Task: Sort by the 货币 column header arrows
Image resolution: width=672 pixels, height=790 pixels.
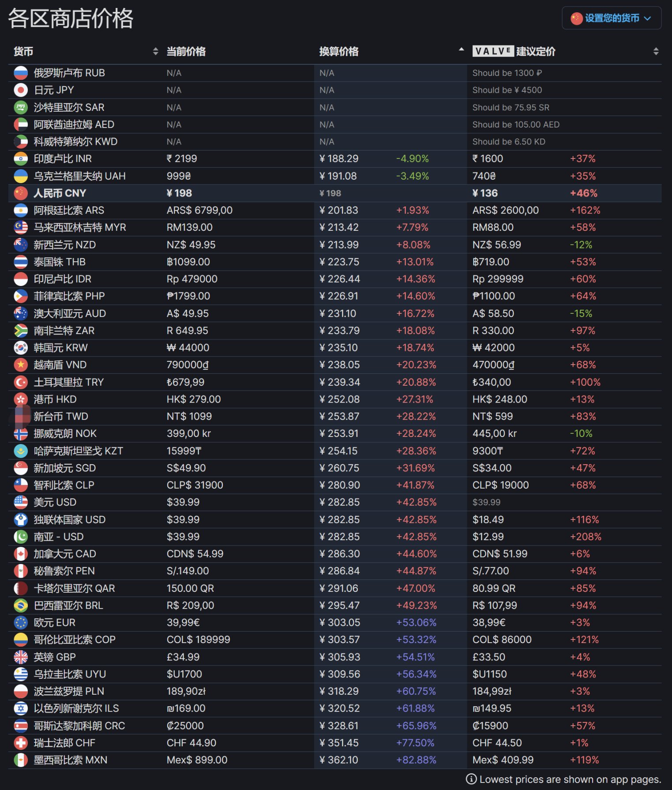Action: point(155,52)
